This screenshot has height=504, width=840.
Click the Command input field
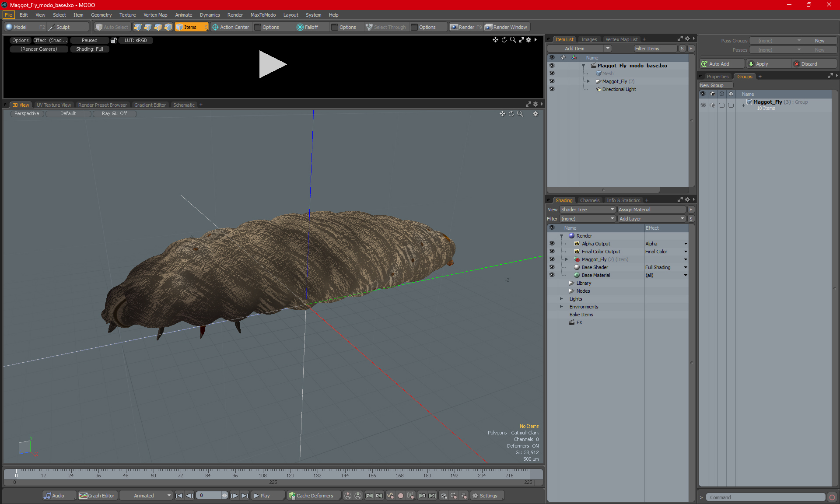(x=766, y=497)
